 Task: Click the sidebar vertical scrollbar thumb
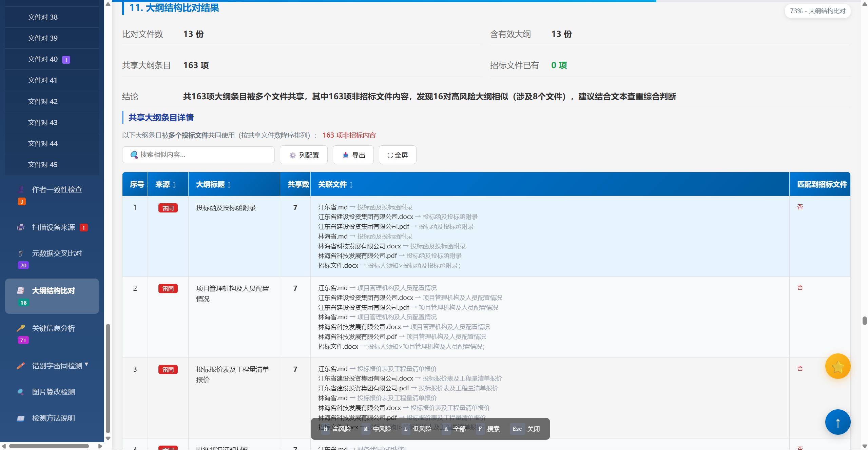click(x=108, y=379)
